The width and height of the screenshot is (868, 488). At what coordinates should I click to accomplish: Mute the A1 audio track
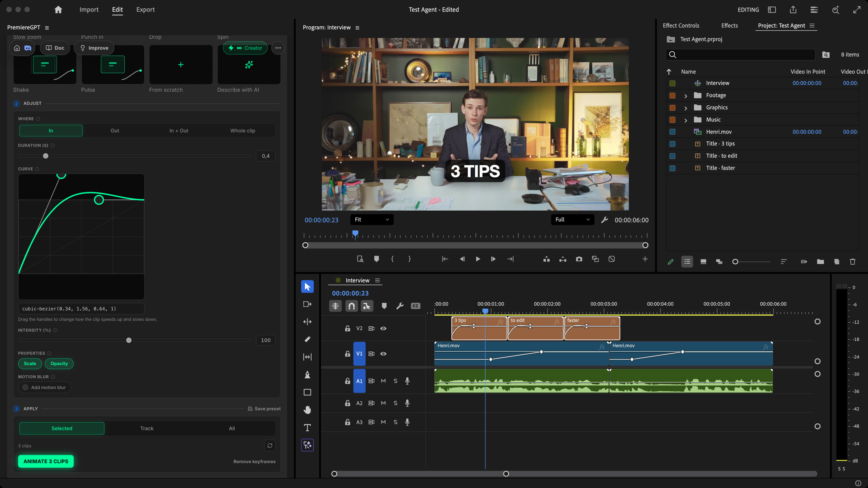pos(383,381)
